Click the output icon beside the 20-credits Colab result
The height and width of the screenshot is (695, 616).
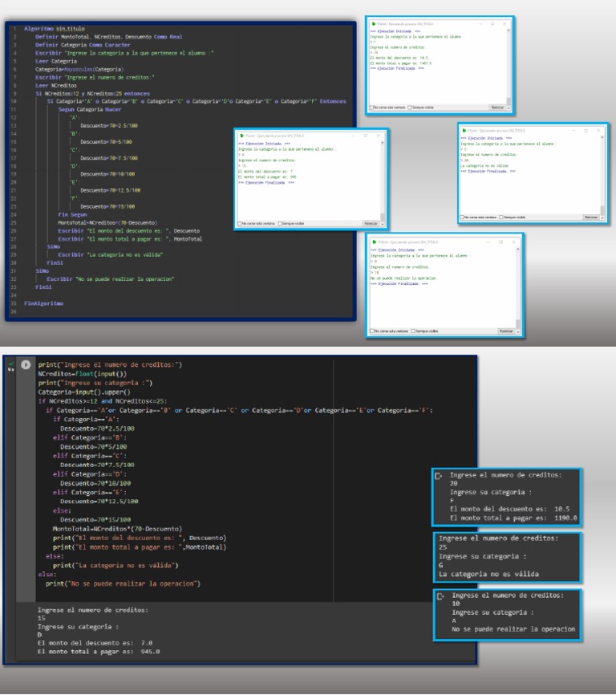click(x=439, y=476)
